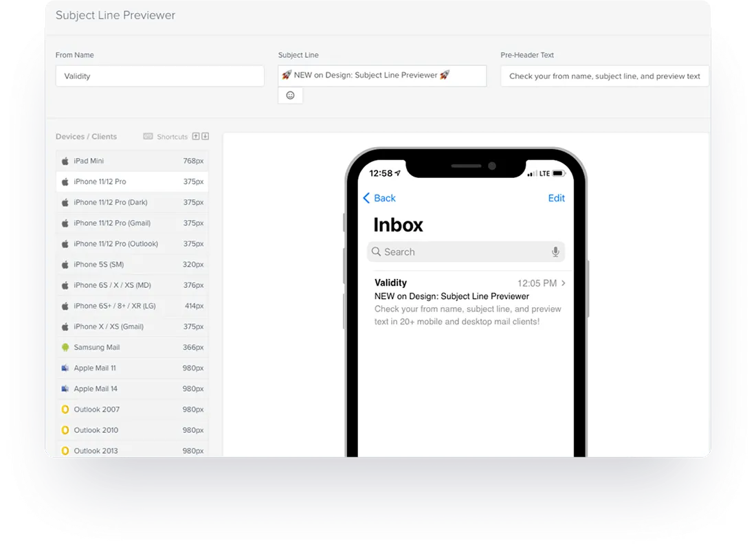Select iPhone X / XS (Gmail) preview
The height and width of the screenshot is (549, 756).
132,327
